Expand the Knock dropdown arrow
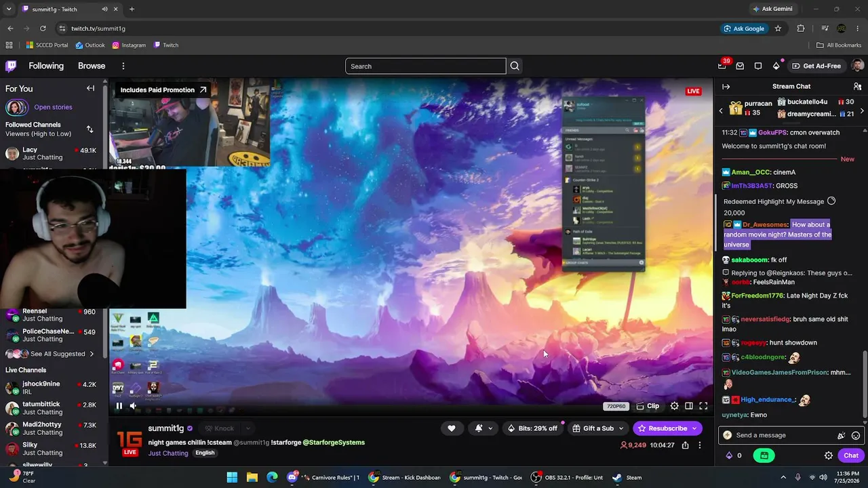868x488 pixels. 248,428
